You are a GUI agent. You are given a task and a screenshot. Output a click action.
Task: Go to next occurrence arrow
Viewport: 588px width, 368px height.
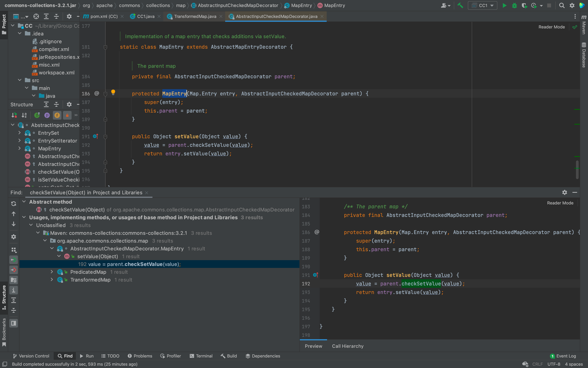tap(14, 224)
